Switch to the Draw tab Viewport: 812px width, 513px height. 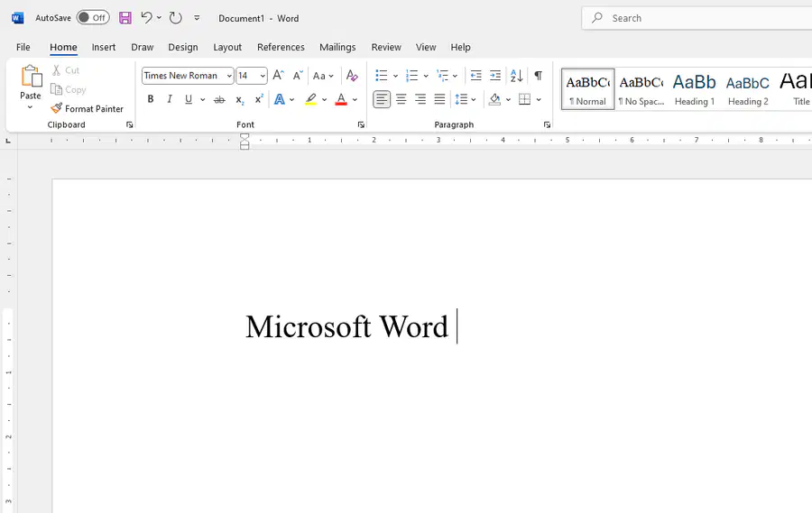[143, 47]
